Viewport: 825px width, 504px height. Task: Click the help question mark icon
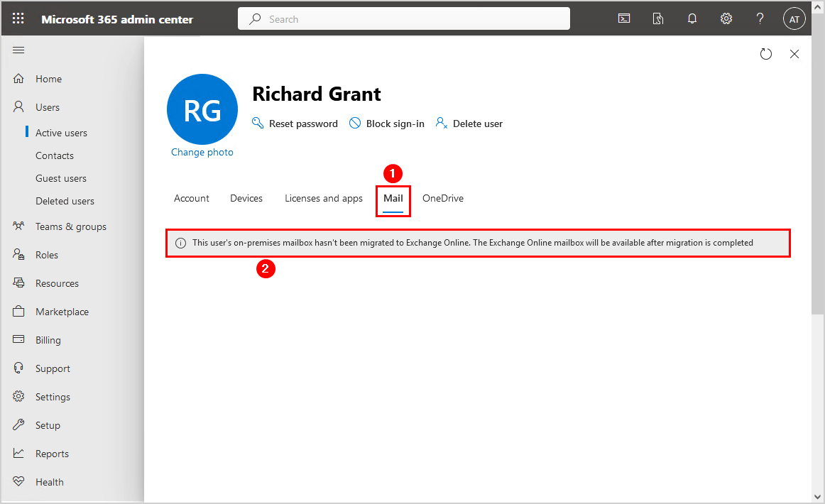[x=760, y=19]
